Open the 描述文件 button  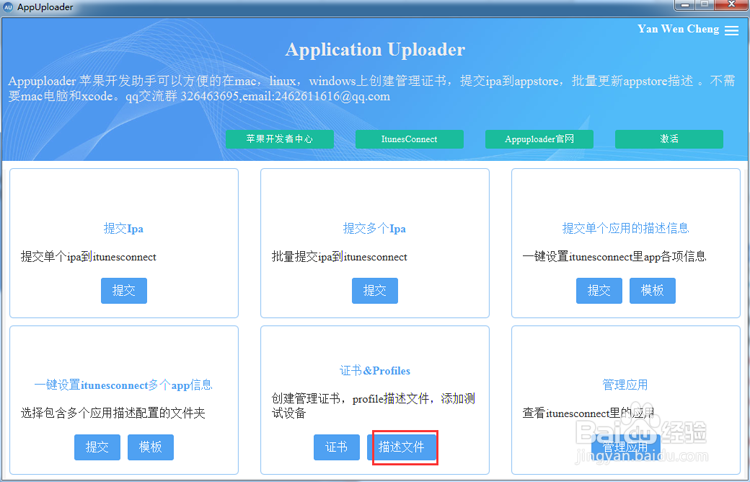(402, 447)
